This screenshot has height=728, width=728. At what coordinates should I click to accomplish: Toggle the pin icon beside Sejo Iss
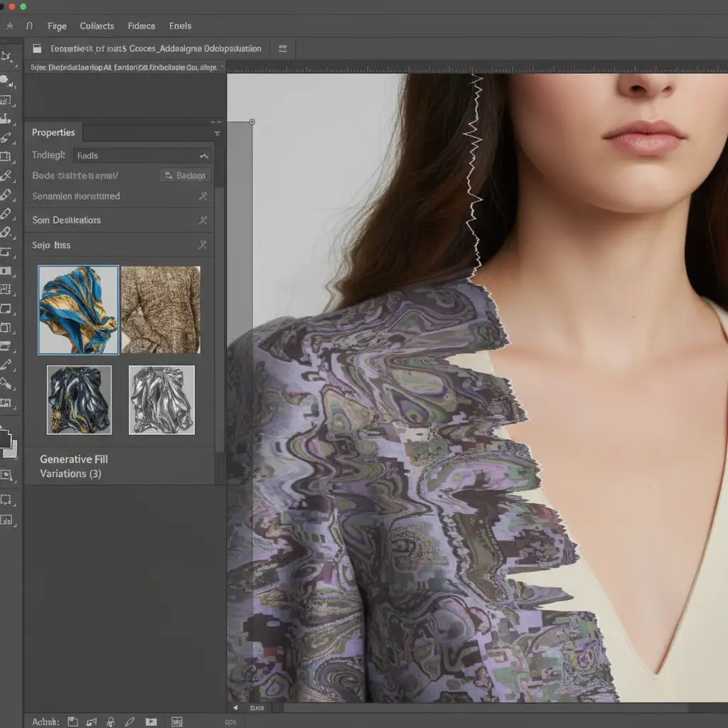[x=203, y=245]
